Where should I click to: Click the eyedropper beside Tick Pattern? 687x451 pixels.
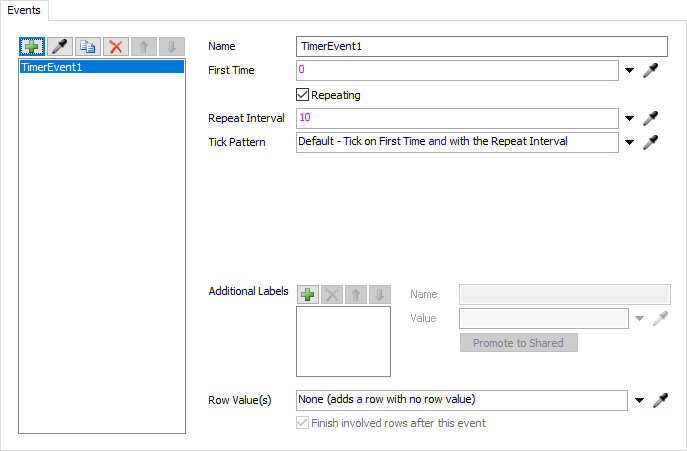click(651, 142)
